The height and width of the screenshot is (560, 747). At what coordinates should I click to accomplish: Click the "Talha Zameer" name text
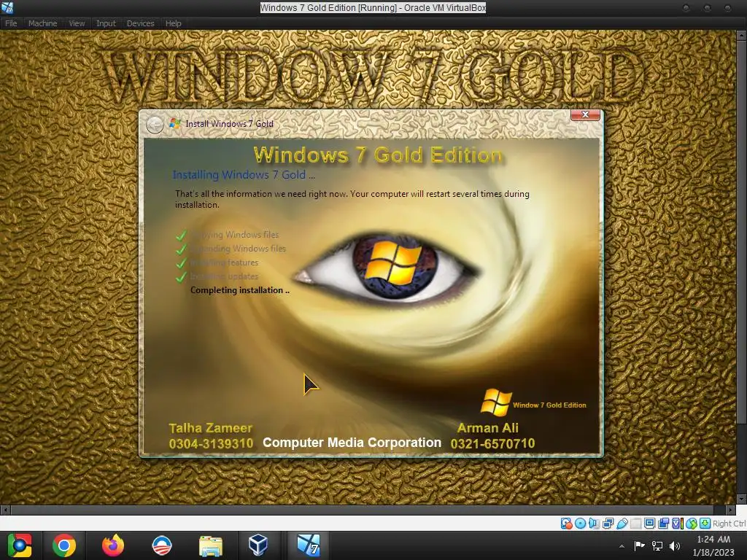coord(211,428)
